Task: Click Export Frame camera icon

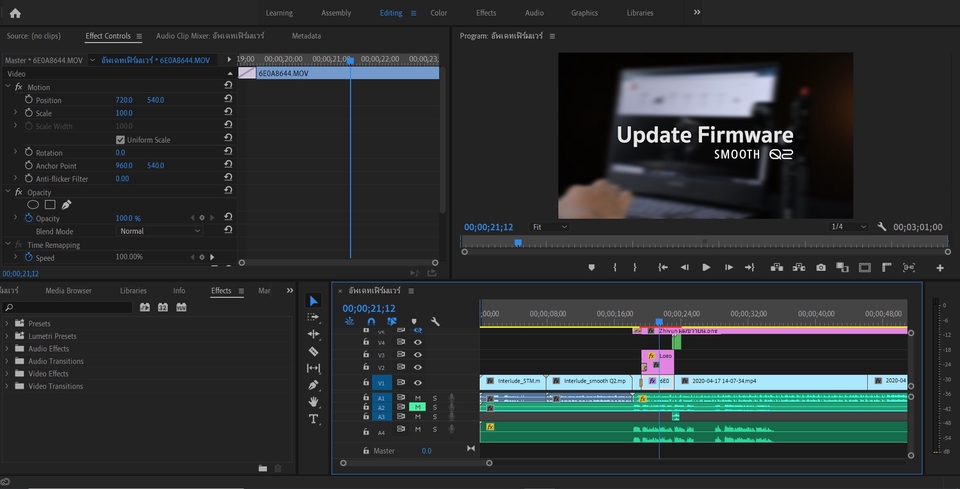Action: pos(821,267)
